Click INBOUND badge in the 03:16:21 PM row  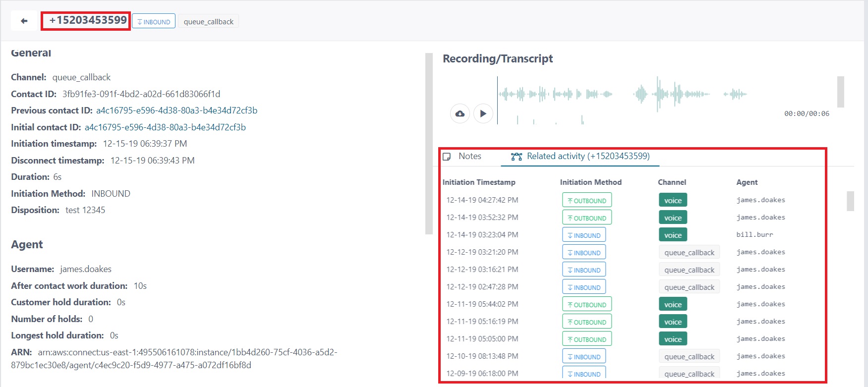point(584,270)
